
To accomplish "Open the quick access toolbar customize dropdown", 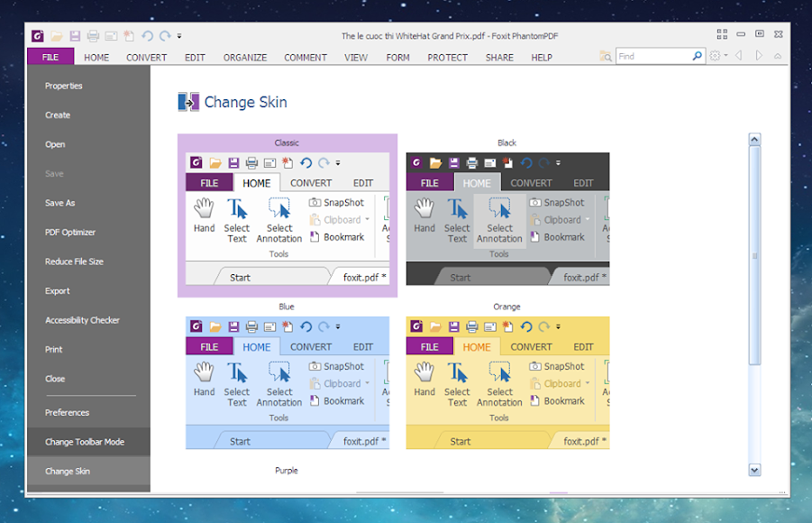I will (x=179, y=36).
